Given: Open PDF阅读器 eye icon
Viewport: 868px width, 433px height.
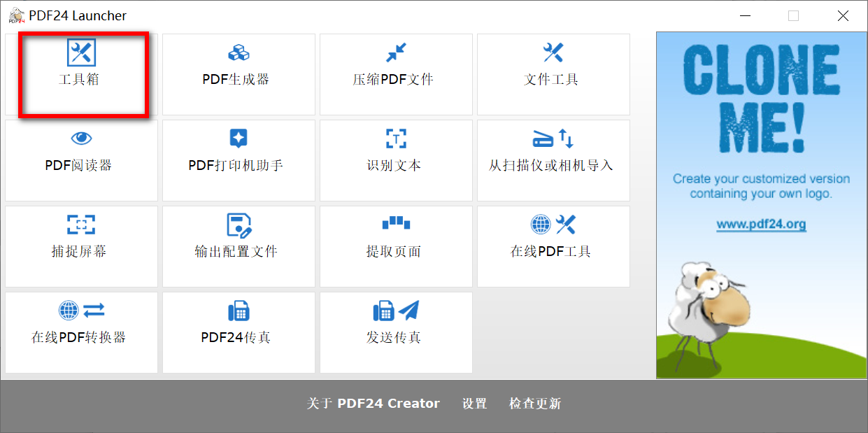Looking at the screenshot, I should click(81, 138).
